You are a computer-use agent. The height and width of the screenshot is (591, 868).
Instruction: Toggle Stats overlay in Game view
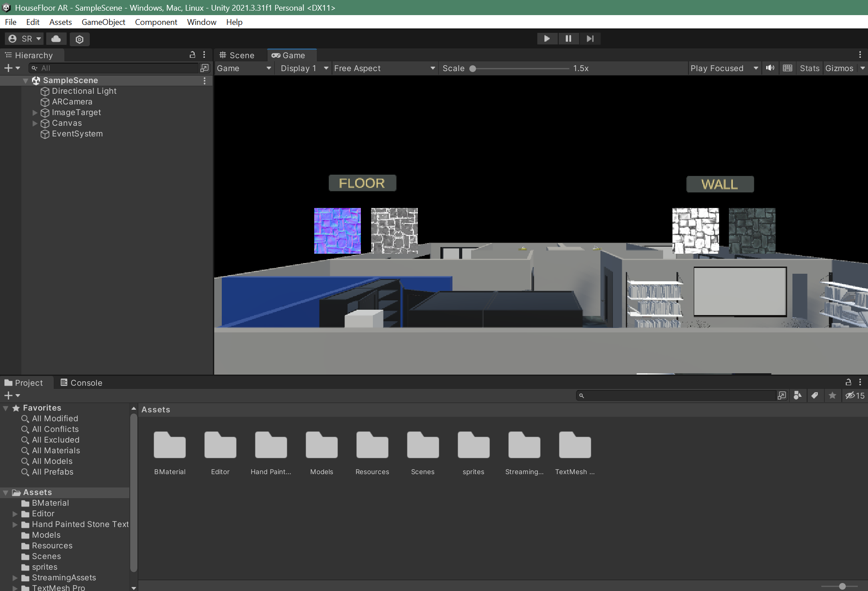click(809, 68)
